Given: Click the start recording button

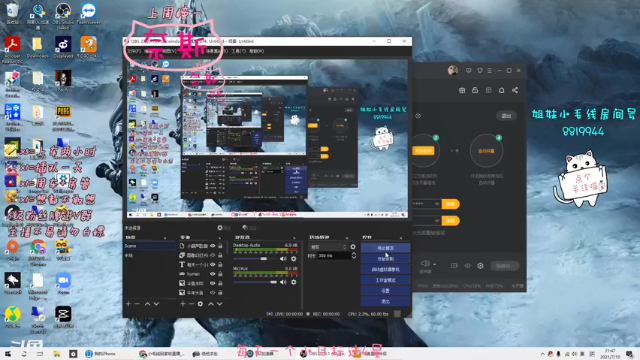Looking at the screenshot, I should tap(385, 258).
